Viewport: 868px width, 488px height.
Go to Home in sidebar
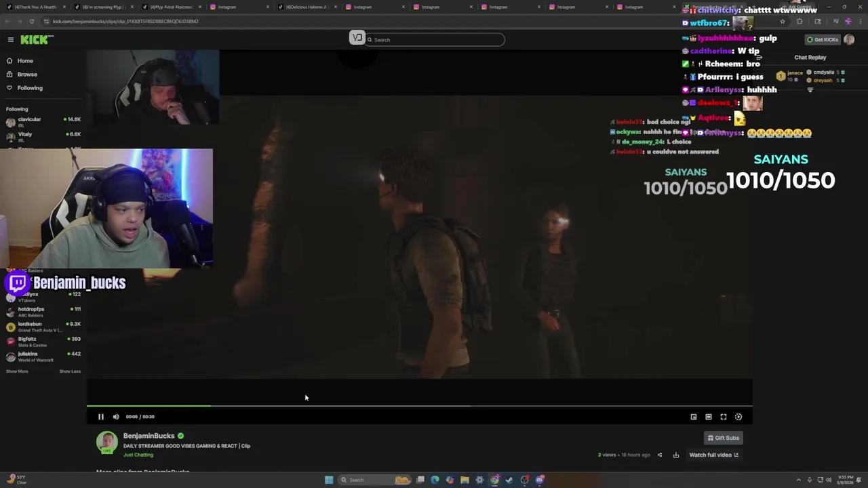click(25, 61)
